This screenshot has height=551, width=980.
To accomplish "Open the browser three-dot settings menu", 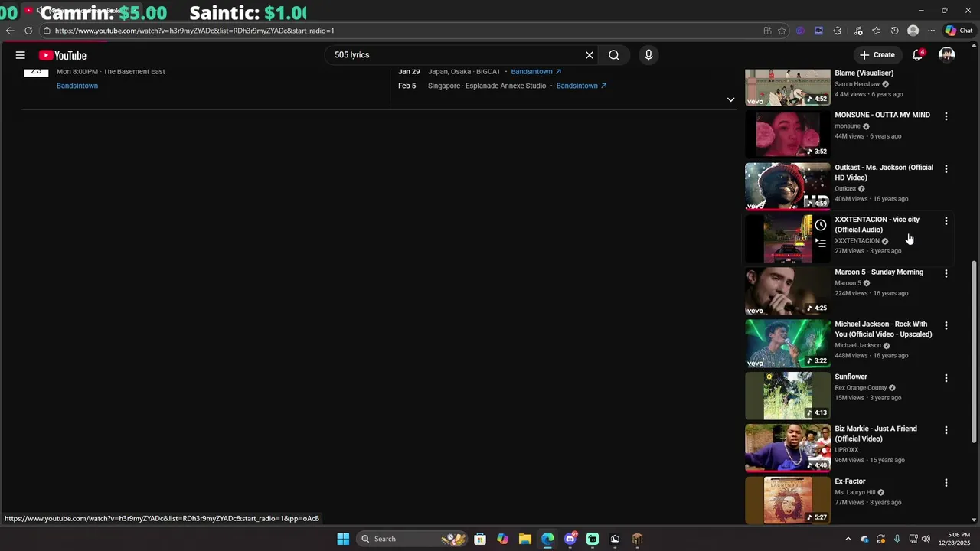I will 931,31.
